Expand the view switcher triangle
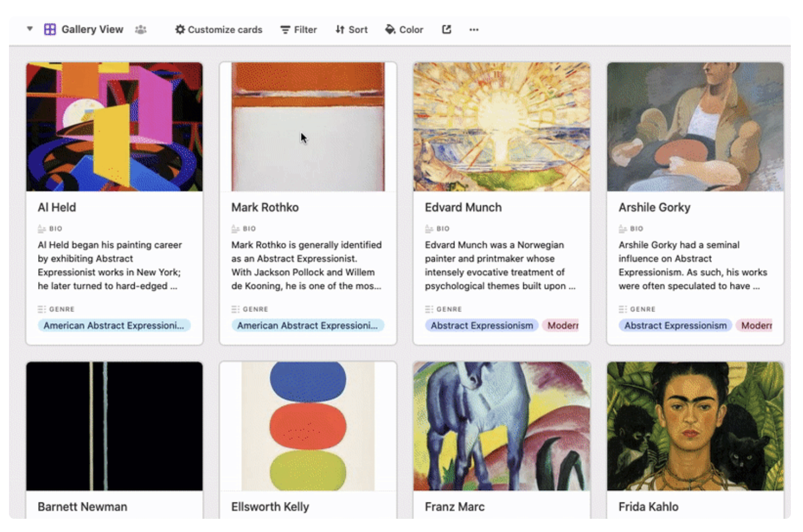This screenshot has width=803, height=532. point(30,29)
